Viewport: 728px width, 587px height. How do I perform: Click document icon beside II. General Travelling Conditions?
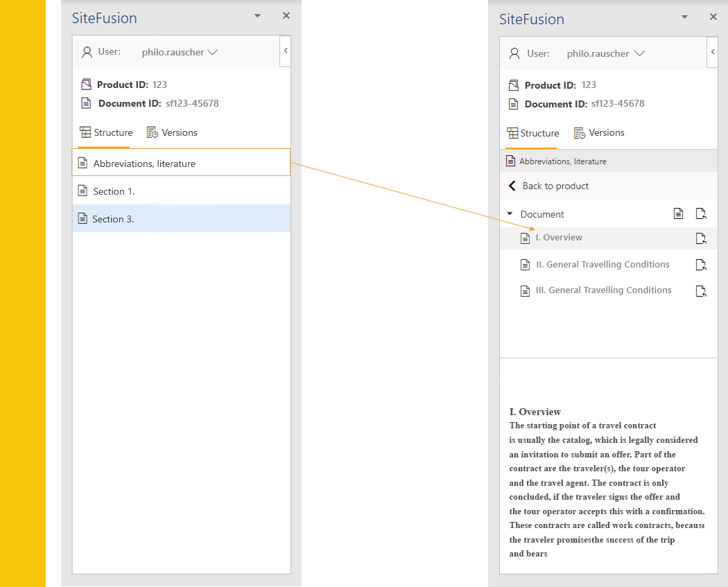pyautogui.click(x=525, y=265)
